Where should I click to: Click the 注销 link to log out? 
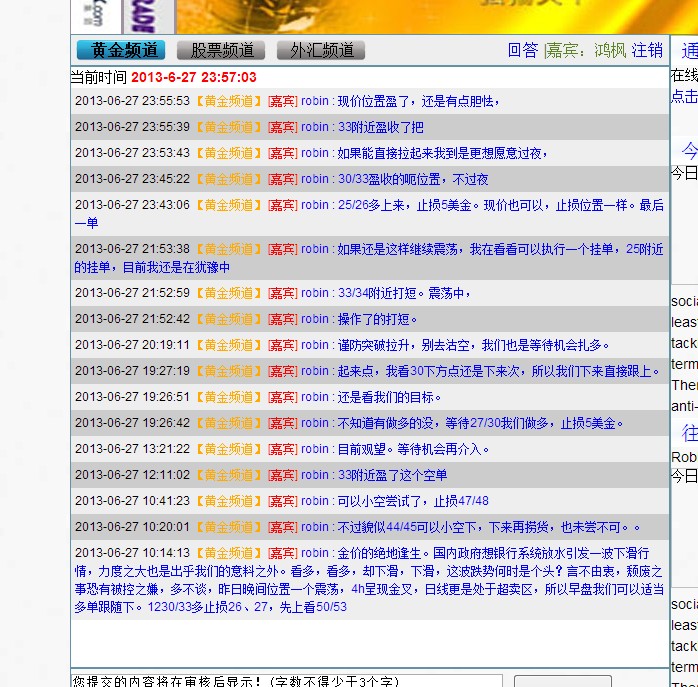(x=647, y=50)
